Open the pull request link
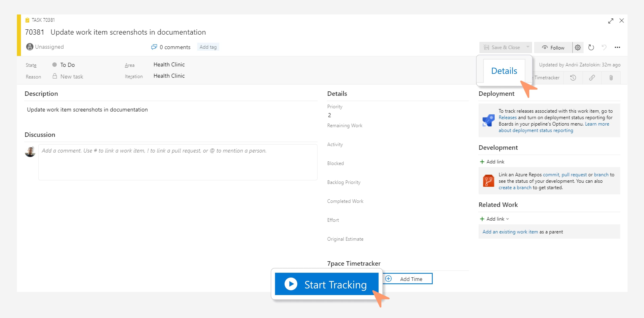 click(x=574, y=175)
